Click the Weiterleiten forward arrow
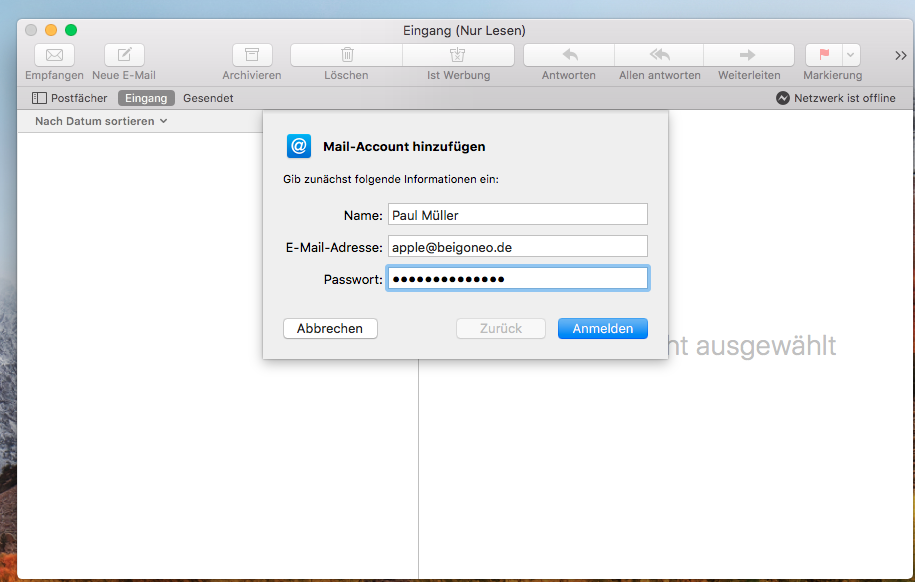The height and width of the screenshot is (582, 915). (x=748, y=55)
